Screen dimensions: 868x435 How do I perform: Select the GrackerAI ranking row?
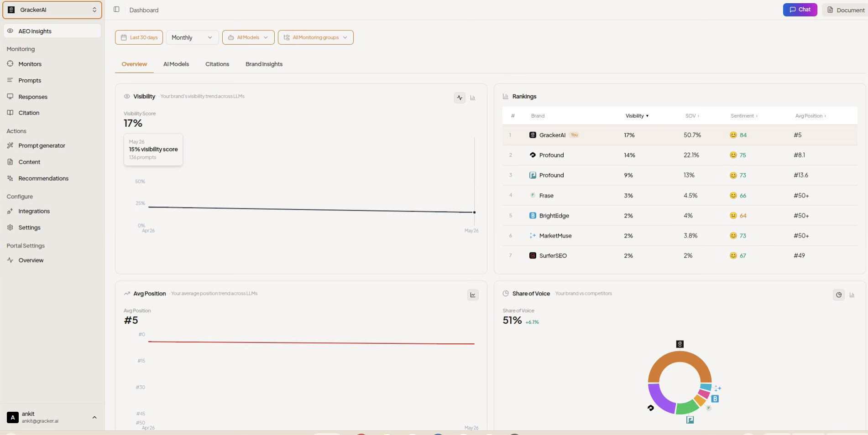point(680,135)
